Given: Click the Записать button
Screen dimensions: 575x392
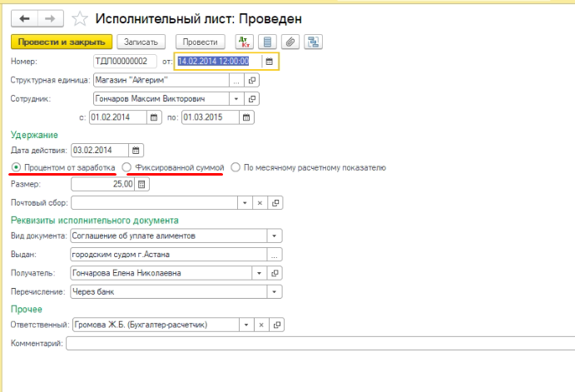Looking at the screenshot, I should (141, 41).
